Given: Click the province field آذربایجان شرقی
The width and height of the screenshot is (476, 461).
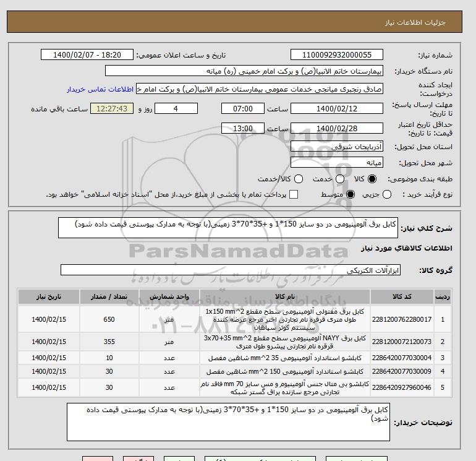Looking at the screenshot, I should [337, 147].
